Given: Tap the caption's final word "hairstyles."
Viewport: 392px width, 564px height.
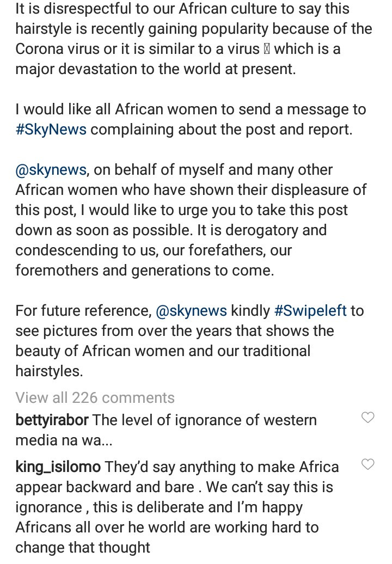Looking at the screenshot, I should 49,371.
